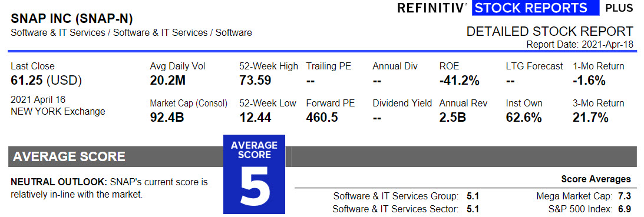
Task: Select the blue Average Score 5 badge
Action: [254, 174]
